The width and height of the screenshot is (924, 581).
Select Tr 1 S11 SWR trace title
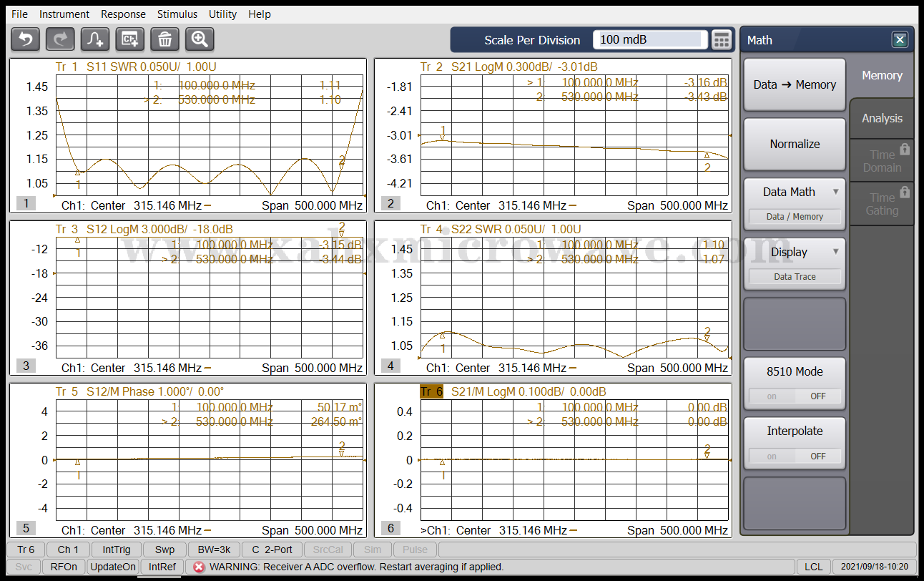pos(136,67)
